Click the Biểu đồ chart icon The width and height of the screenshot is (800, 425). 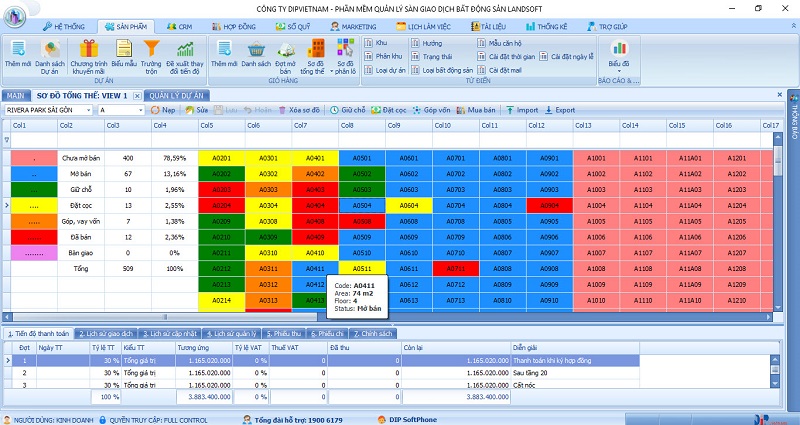[x=619, y=54]
